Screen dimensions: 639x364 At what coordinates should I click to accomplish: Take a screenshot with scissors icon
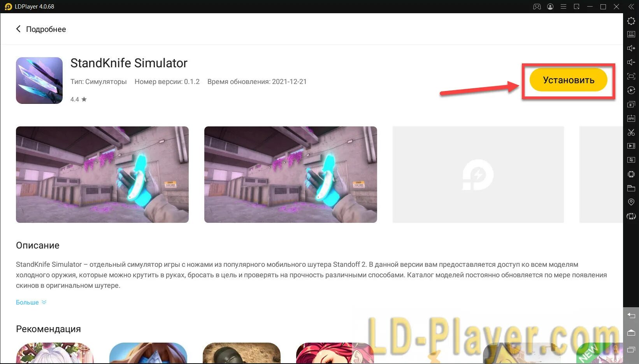tap(631, 132)
